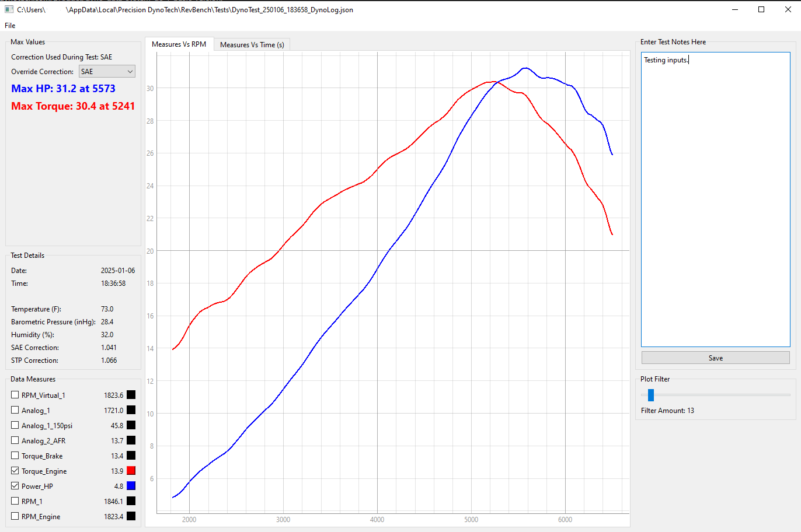The image size is (801, 532).
Task: Uncheck the Power_HP measure
Action: (x=15, y=486)
